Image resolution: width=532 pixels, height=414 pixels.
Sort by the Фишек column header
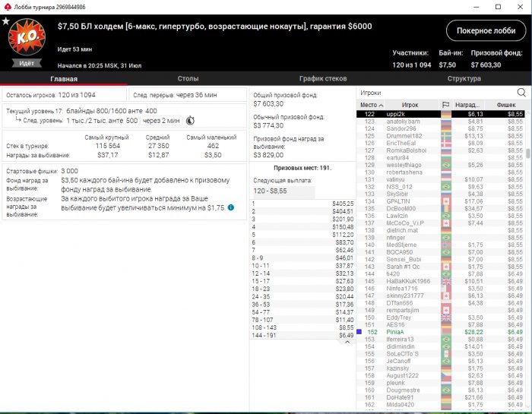(x=505, y=105)
